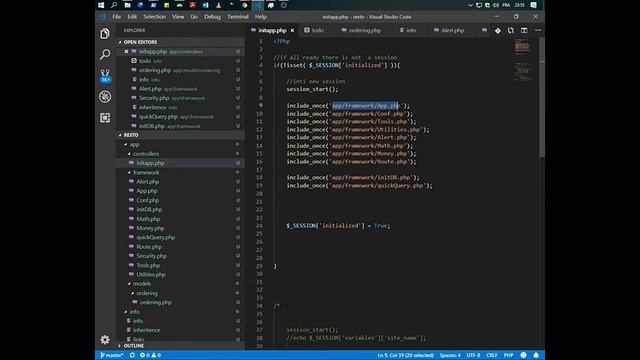Screen dimensions: 640x360
Task: Open the View menu
Action: point(178,17)
